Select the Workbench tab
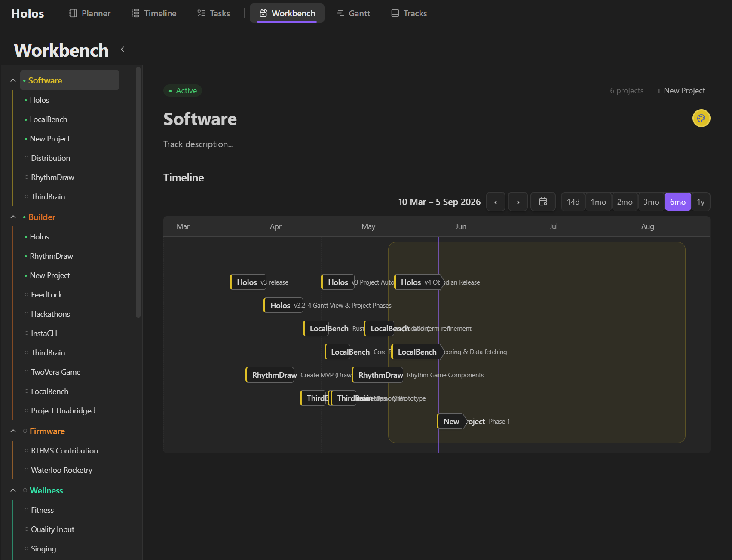 (x=287, y=13)
